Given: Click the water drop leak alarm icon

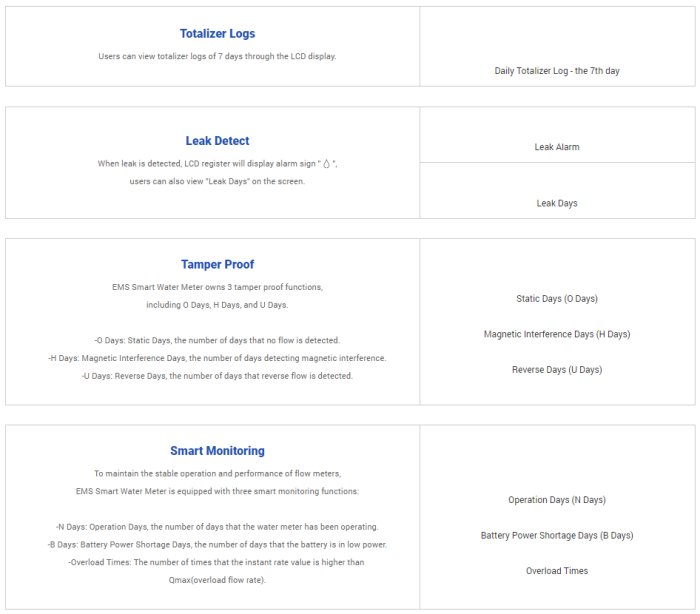Looking at the screenshot, I should click(326, 164).
